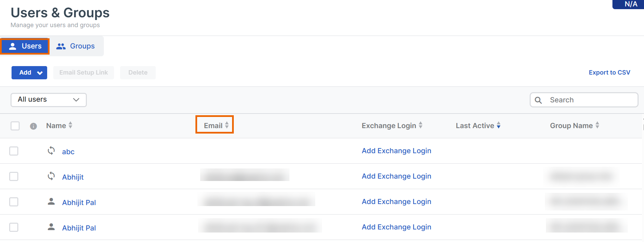
Task: Open the abc user name link
Action: point(68,152)
